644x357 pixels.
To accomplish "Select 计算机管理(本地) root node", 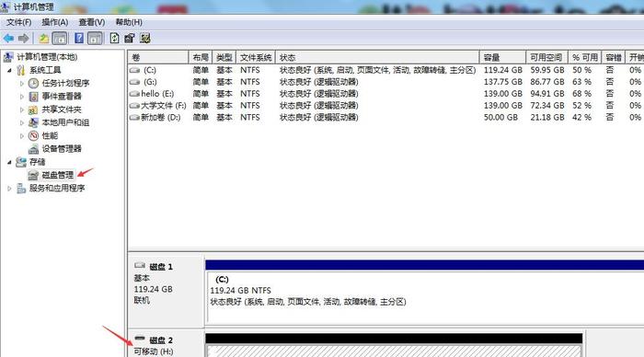I will point(47,57).
